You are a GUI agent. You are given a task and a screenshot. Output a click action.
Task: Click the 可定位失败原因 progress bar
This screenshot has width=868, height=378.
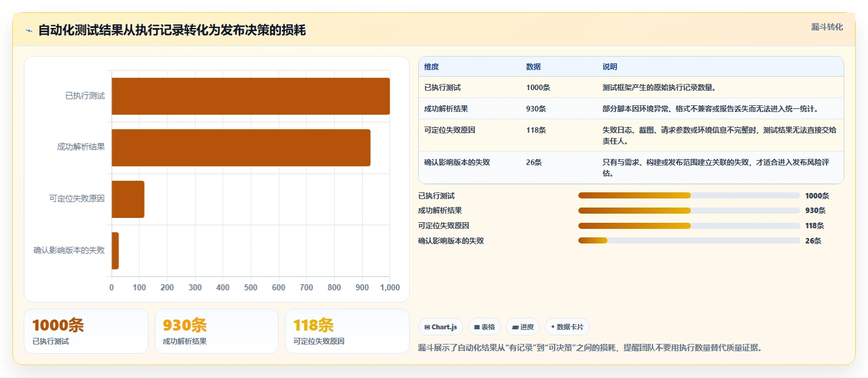click(689, 225)
